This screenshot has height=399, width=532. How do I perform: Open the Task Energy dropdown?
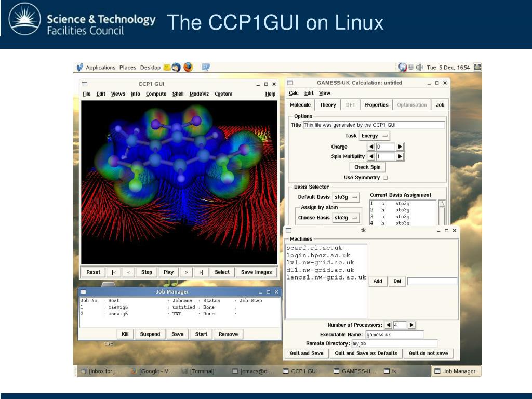tap(374, 136)
